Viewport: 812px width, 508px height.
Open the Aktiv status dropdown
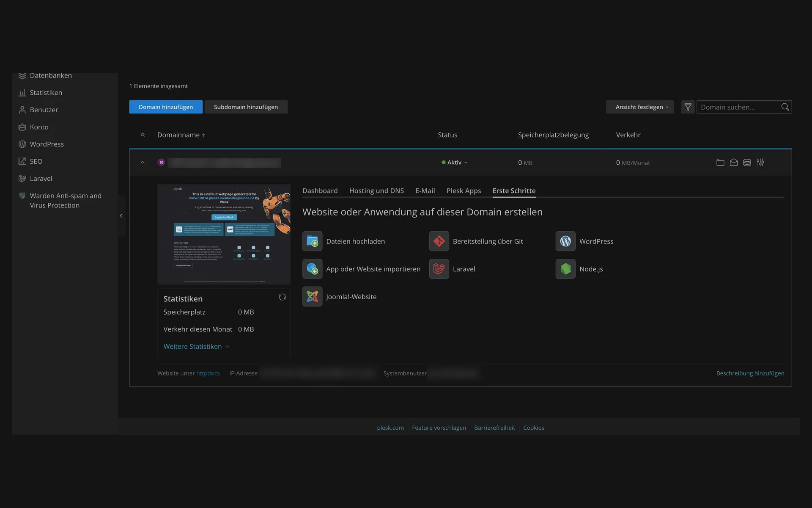point(455,163)
